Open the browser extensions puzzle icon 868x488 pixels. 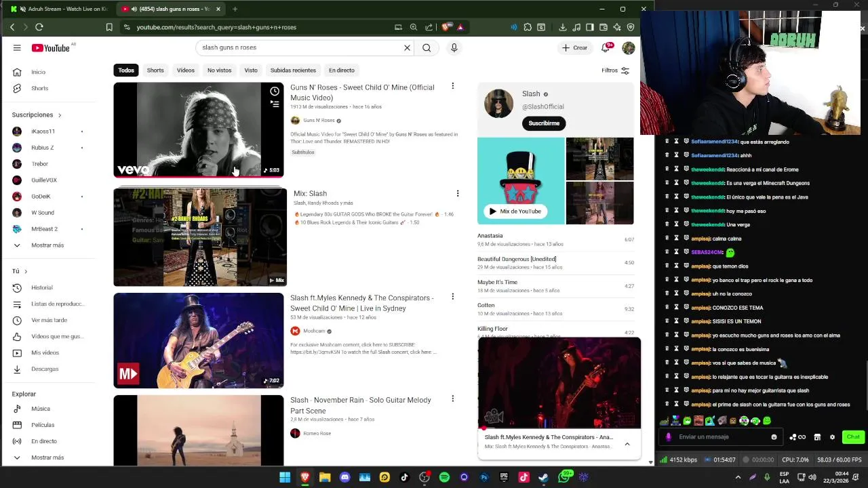527,27
